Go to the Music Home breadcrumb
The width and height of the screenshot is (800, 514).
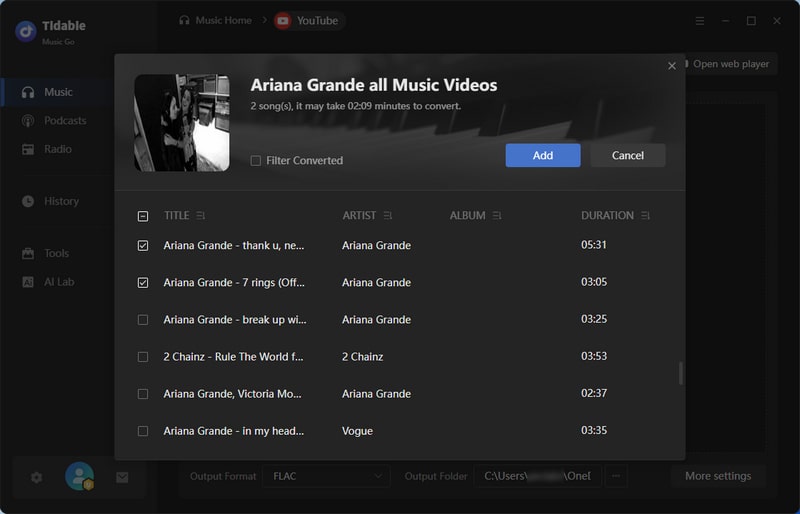[215, 20]
